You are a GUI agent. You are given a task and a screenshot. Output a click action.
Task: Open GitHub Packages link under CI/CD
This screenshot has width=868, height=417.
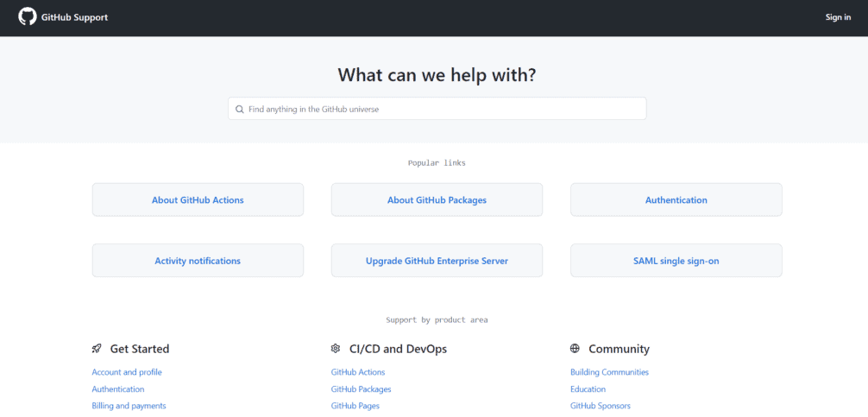click(361, 389)
